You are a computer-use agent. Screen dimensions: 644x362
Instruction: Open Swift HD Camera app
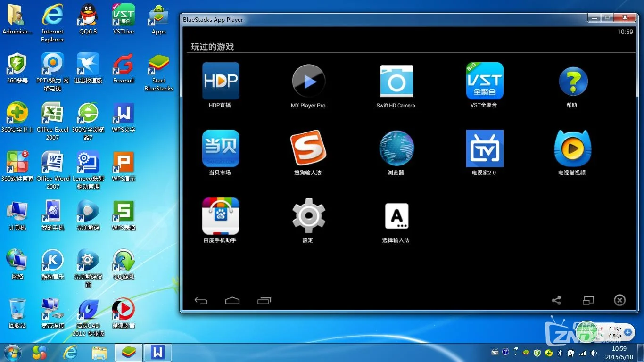coord(396,86)
